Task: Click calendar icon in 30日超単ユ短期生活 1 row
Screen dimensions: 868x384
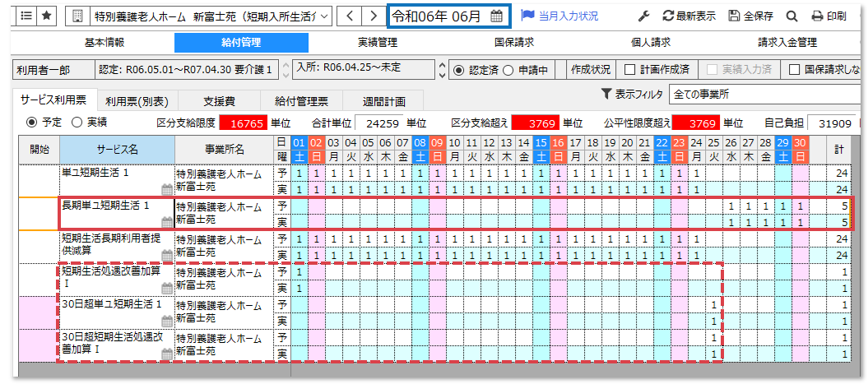Action: [167, 322]
